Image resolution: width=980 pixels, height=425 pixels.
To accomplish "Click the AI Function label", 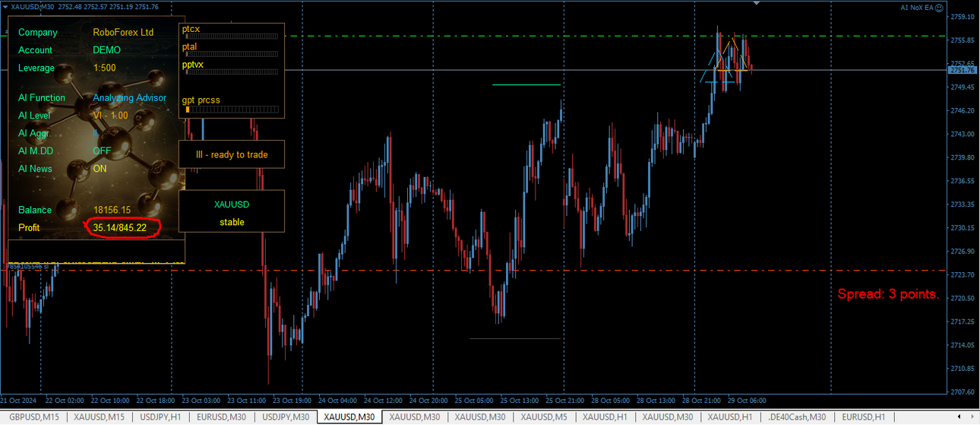I will (42, 97).
